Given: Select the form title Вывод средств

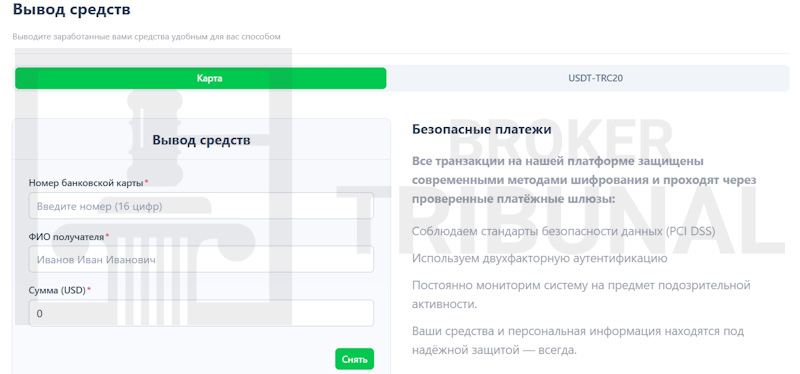Looking at the screenshot, I should (x=202, y=140).
